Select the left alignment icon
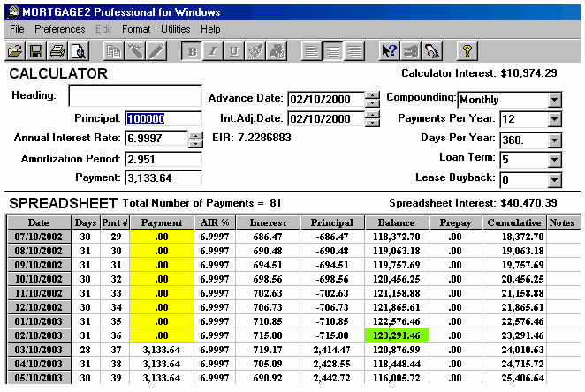Viewport: 585px width, 392px height. pos(312,50)
